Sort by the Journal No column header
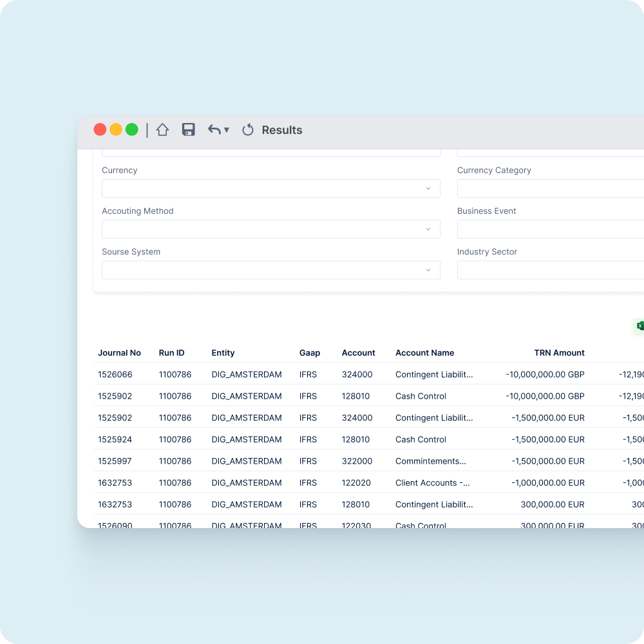 point(120,353)
